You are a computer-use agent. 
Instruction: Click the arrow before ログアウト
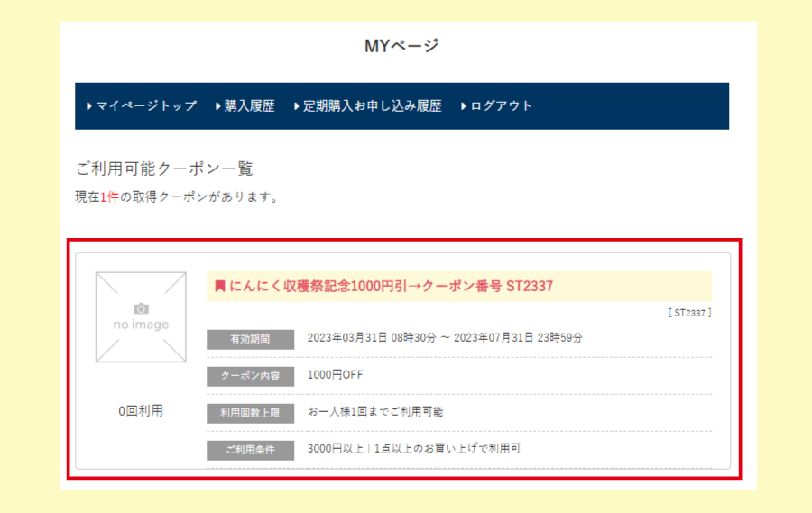pos(464,106)
